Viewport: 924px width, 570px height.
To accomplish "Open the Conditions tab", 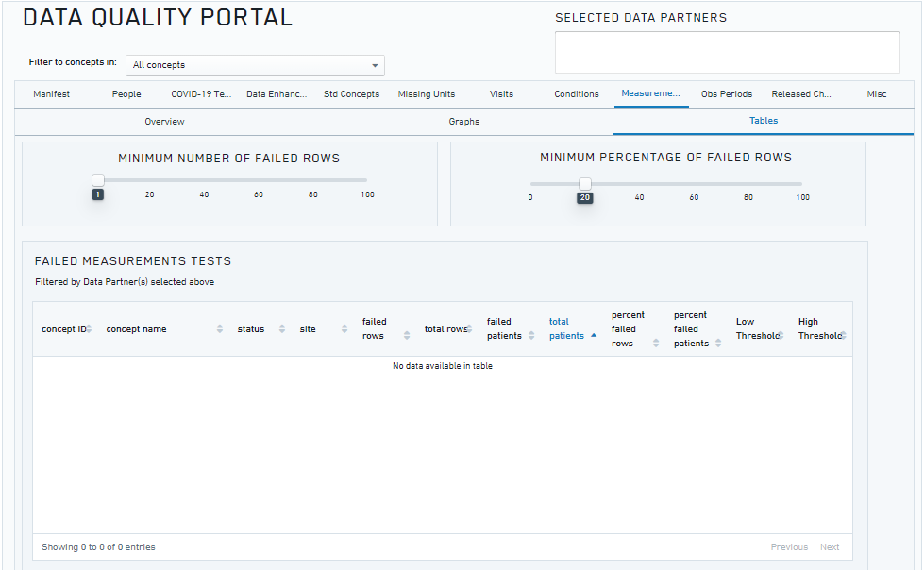I will pyautogui.click(x=576, y=93).
